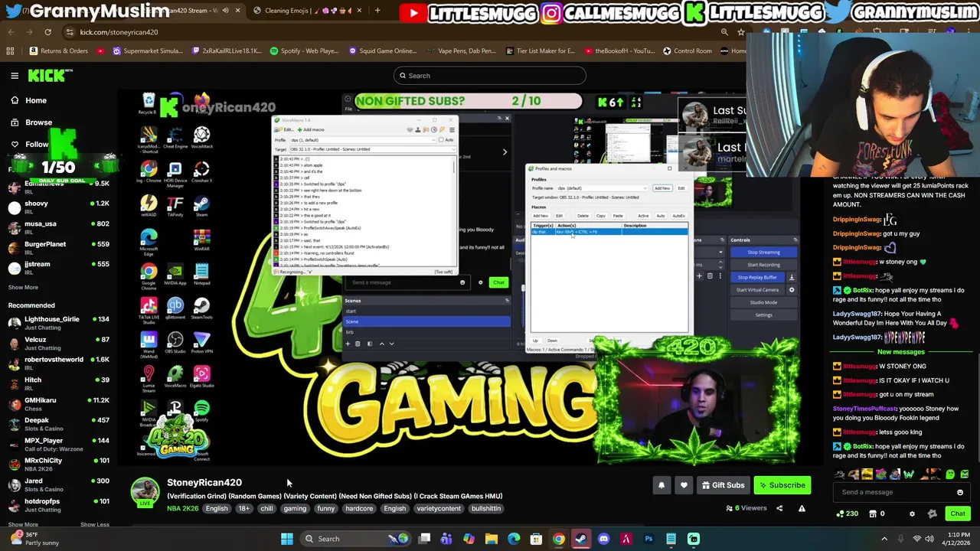Screen dimensions: 980x551
Task: Click the browser zoom magnifier icon
Action: (x=724, y=32)
